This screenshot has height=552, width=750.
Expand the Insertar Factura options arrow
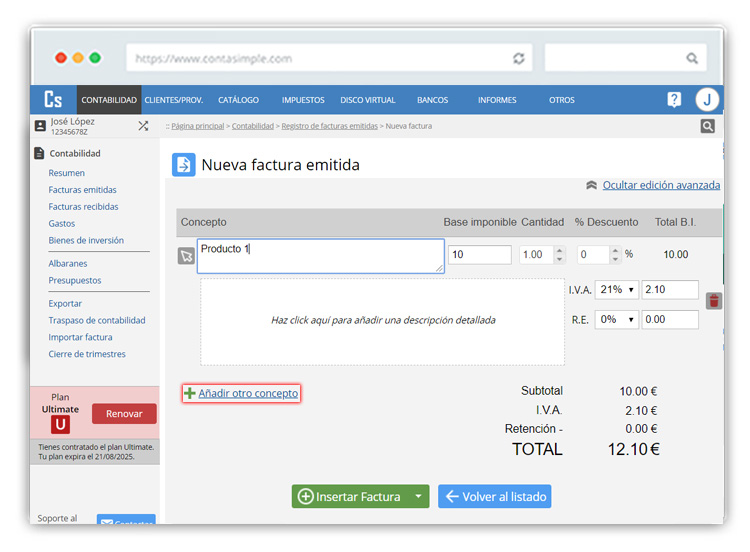pyautogui.click(x=419, y=497)
